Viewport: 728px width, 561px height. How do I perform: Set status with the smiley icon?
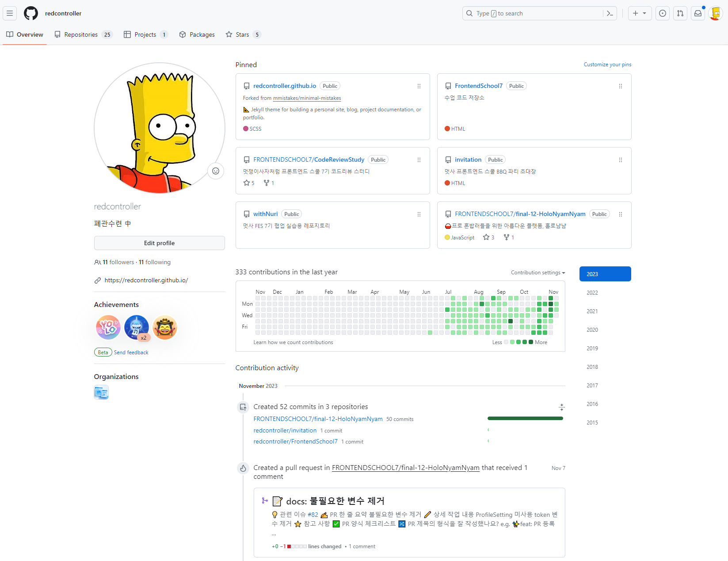[216, 171]
